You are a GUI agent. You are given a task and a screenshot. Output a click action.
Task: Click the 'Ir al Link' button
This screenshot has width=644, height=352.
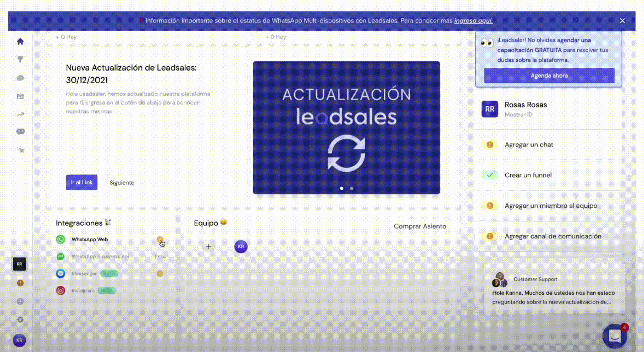click(82, 182)
